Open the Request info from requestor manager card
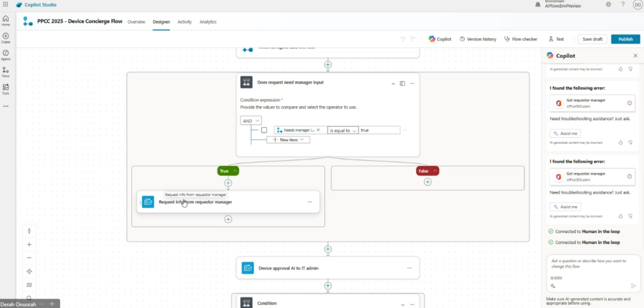The image size is (644, 308). tap(228, 202)
